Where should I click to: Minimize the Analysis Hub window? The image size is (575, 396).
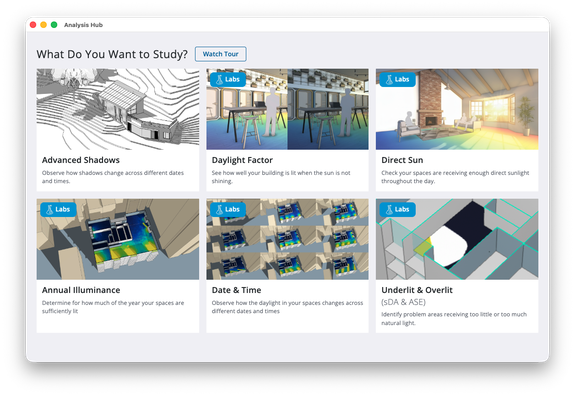point(43,25)
